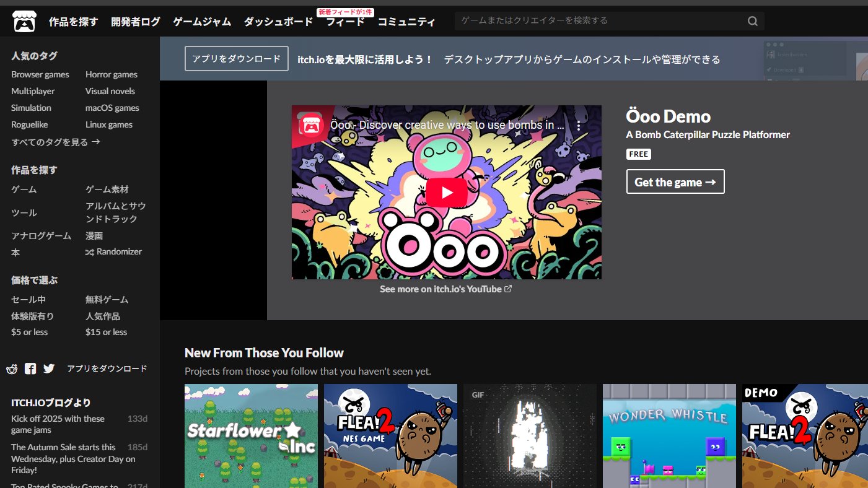Screen dimensions: 868x488
Task: Filter by 無料ゲーム
Action: pos(107,300)
